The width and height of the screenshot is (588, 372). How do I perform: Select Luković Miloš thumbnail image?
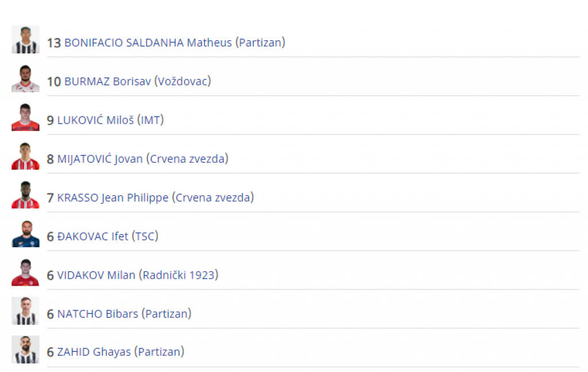pyautogui.click(x=25, y=117)
